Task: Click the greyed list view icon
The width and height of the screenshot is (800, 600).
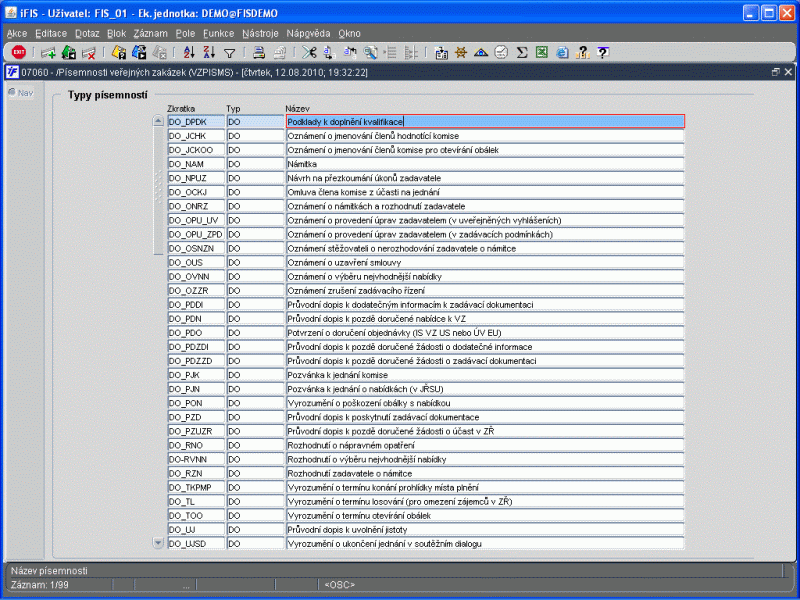Action: (x=390, y=52)
